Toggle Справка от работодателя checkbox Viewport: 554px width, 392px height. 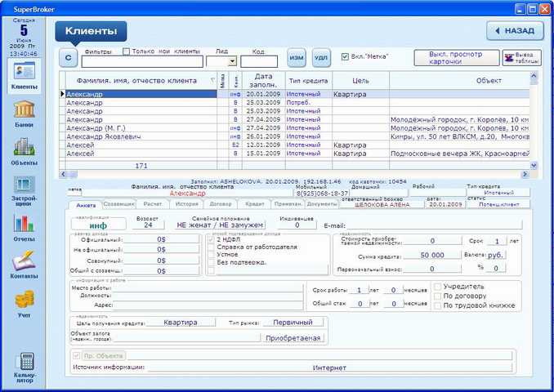click(212, 247)
